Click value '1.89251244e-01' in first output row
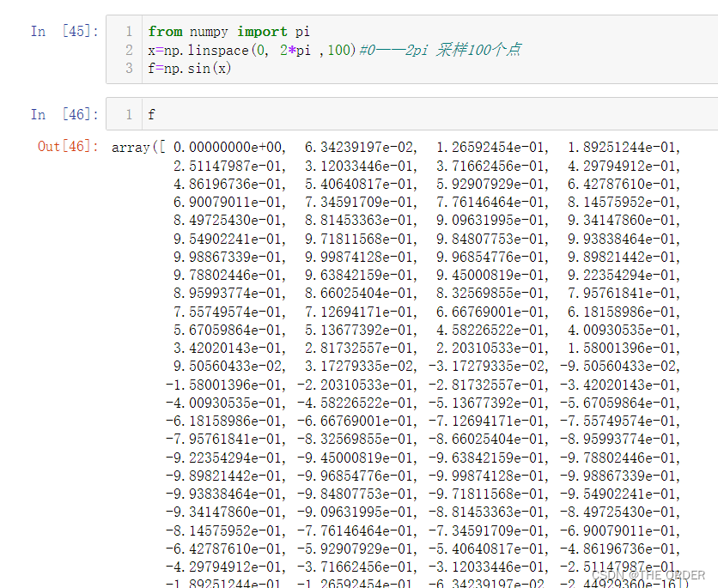Screen dimensions: 718x588 [x=624, y=148]
